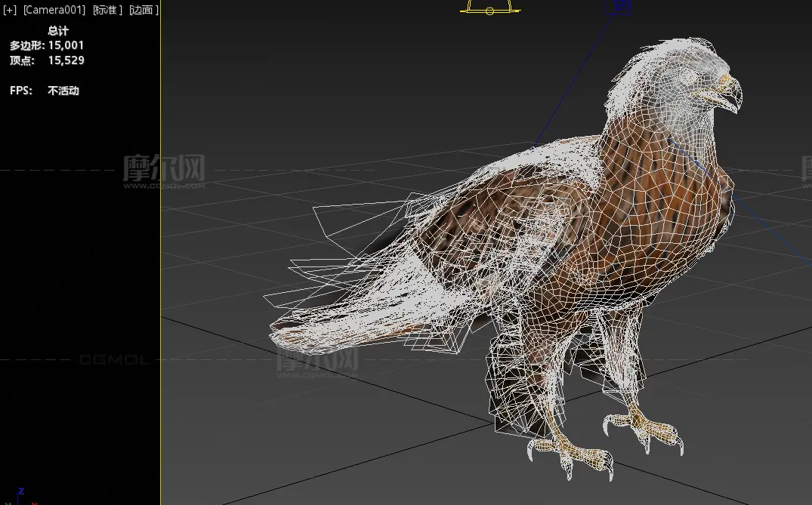Click the 多边形 polygon count 15,001

[66, 45]
